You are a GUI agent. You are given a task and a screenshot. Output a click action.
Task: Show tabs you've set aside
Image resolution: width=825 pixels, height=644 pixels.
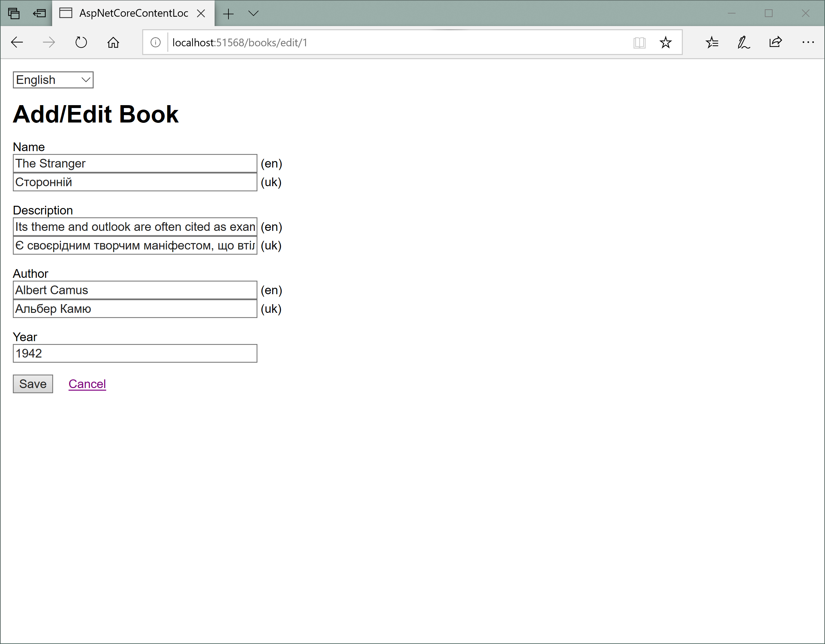(x=14, y=13)
